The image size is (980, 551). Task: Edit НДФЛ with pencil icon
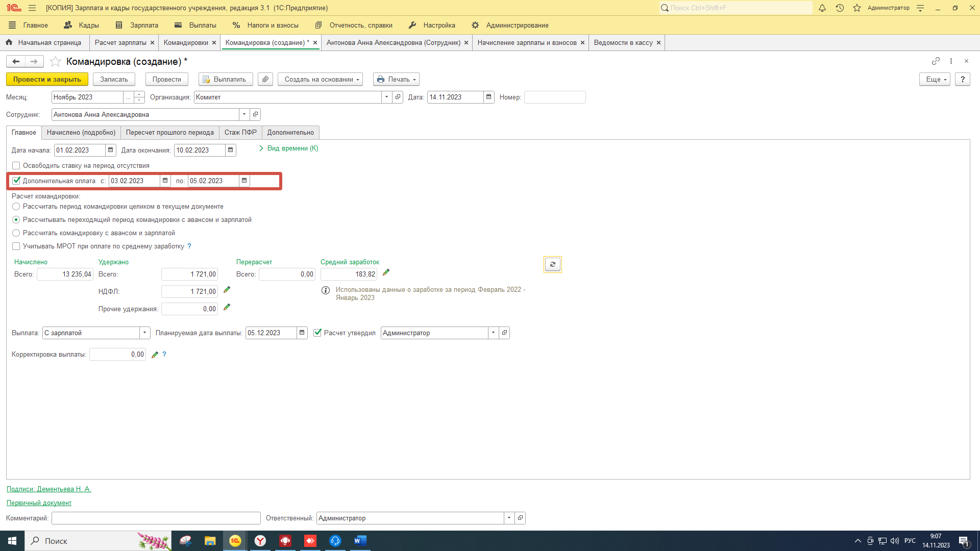click(x=227, y=290)
